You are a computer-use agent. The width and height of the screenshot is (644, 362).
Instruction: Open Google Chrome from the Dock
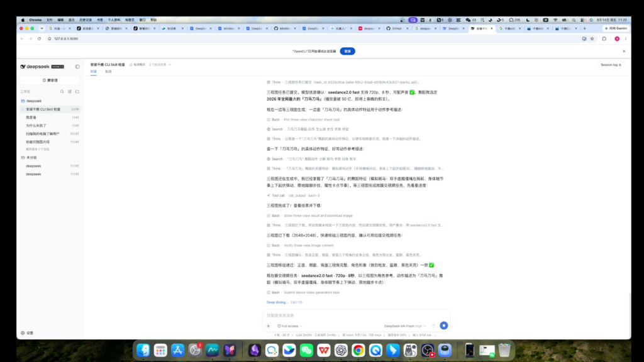click(x=358, y=350)
